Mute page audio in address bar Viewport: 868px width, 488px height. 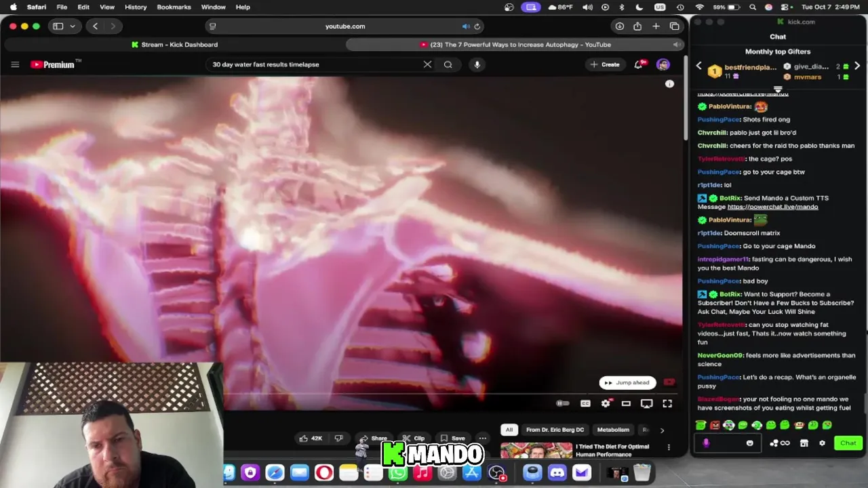click(465, 26)
